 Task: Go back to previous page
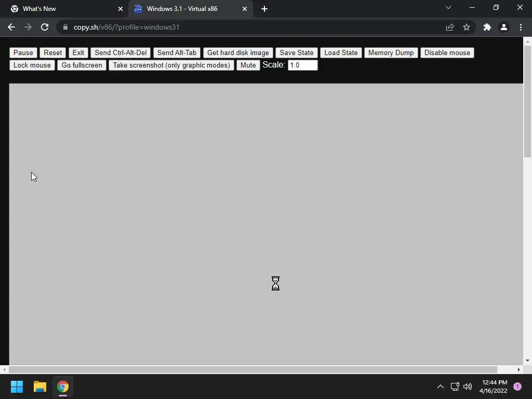coord(11,27)
